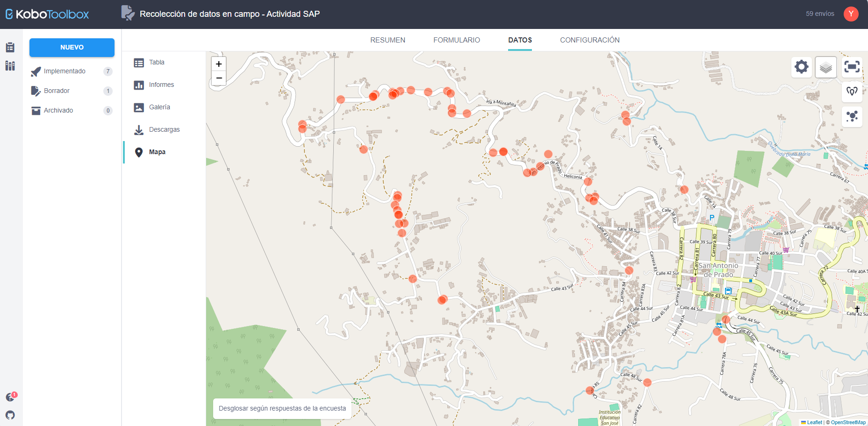Zoom in on the map
Viewport: 868px width, 426px height.
tap(219, 64)
